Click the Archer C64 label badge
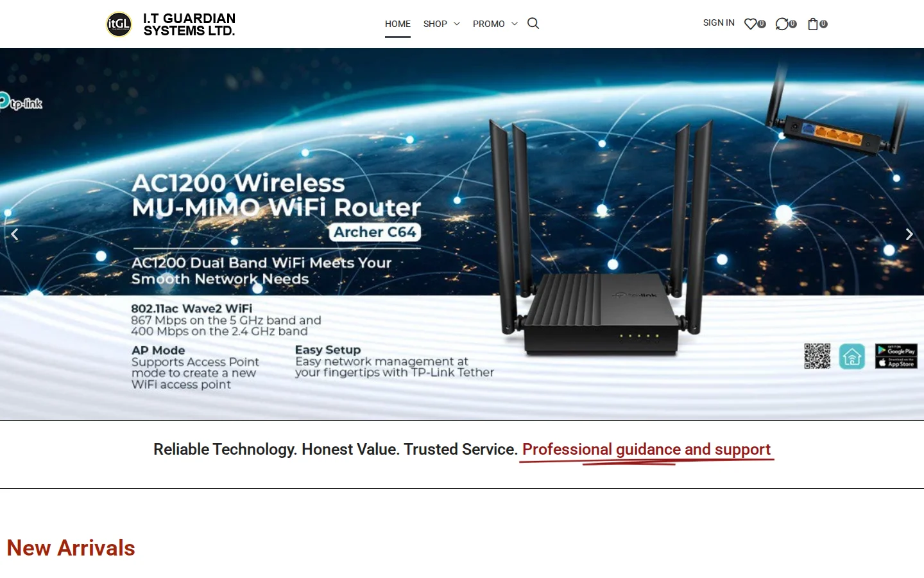This screenshot has width=924, height=578. point(375,232)
